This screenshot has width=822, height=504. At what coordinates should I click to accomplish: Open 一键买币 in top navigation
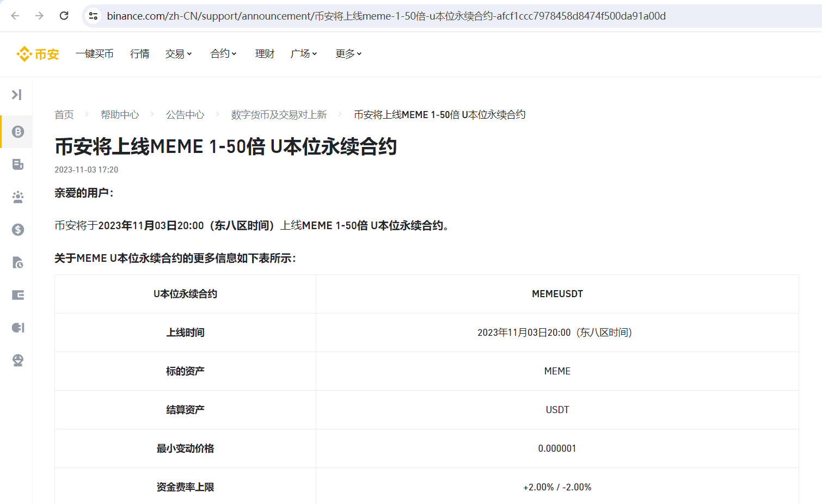pyautogui.click(x=95, y=54)
